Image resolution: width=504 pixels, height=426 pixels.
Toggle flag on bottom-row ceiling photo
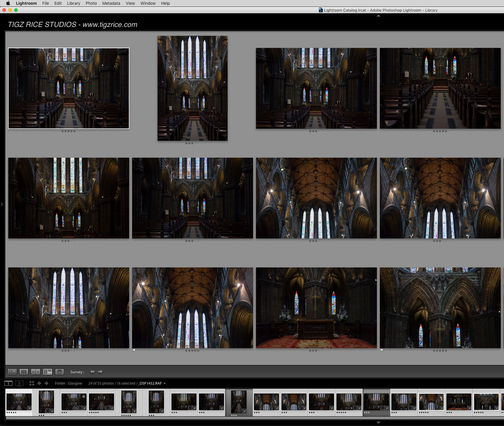pos(134,350)
